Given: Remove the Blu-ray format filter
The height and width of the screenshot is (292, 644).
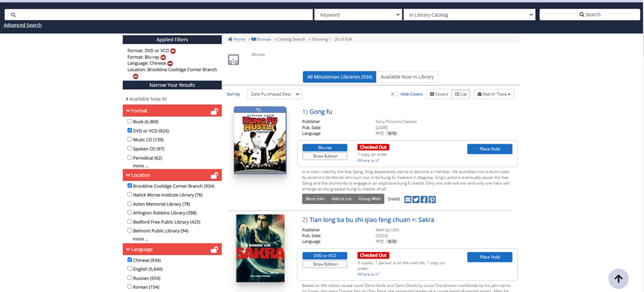Looking at the screenshot, I should [x=163, y=57].
